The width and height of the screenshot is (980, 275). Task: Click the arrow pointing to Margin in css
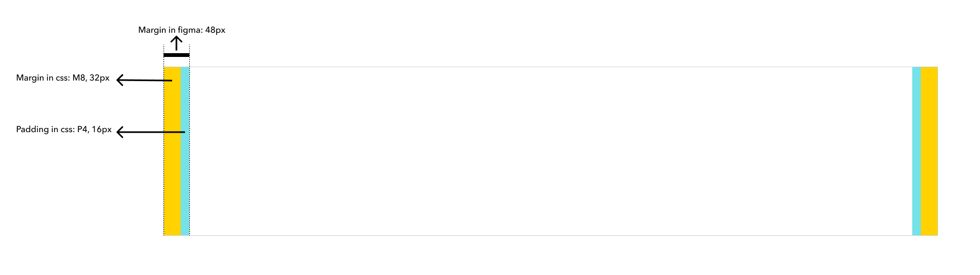click(x=144, y=81)
